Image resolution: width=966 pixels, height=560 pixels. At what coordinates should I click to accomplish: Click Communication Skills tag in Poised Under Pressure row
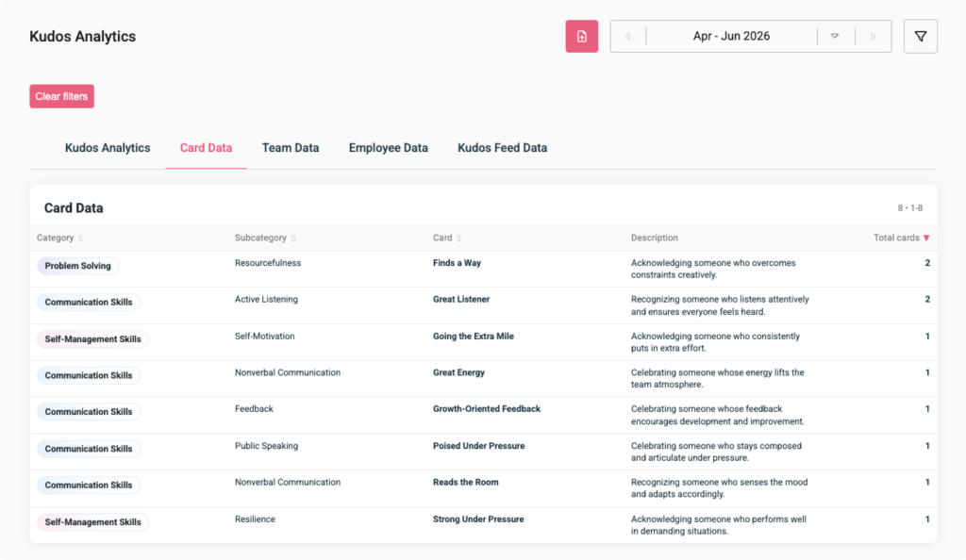coord(89,449)
